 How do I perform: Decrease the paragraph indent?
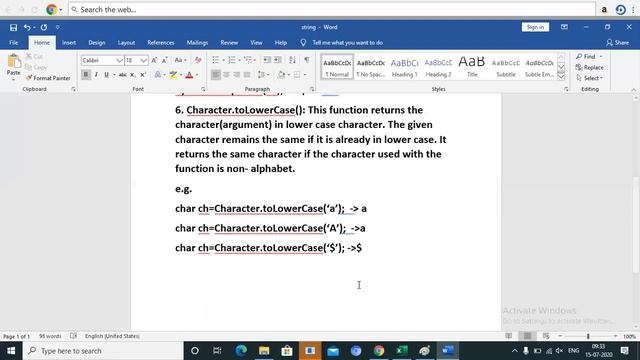point(267,60)
